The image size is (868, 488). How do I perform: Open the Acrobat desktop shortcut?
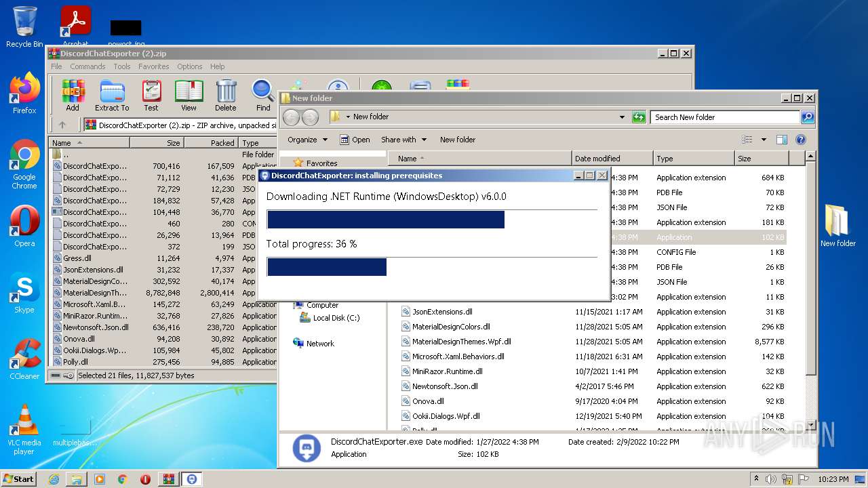point(75,26)
